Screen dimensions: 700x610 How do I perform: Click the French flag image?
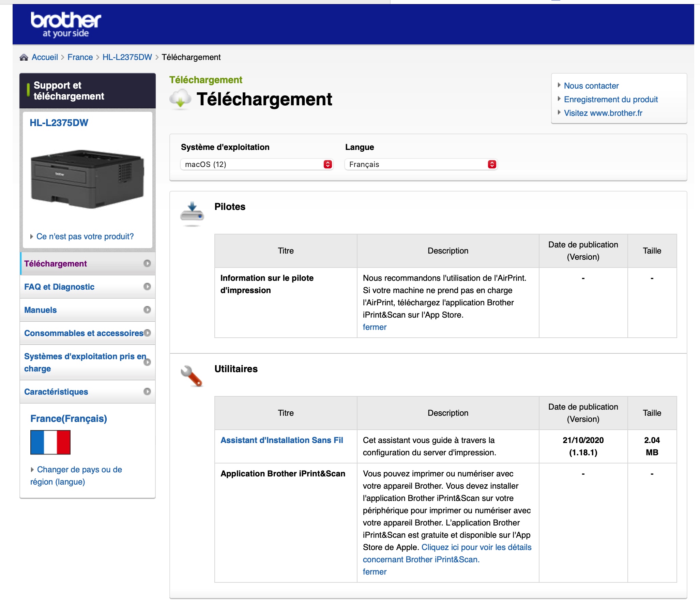[x=50, y=442]
